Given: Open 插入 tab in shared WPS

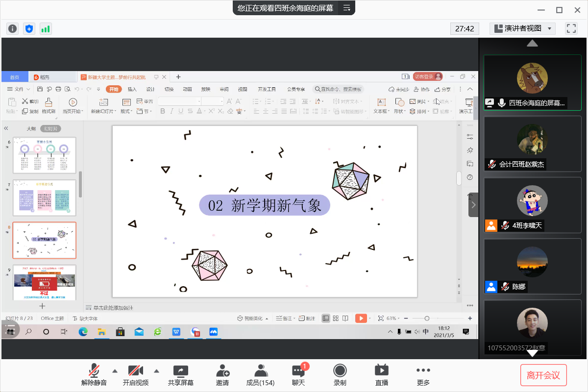Looking at the screenshot, I should click(132, 89).
